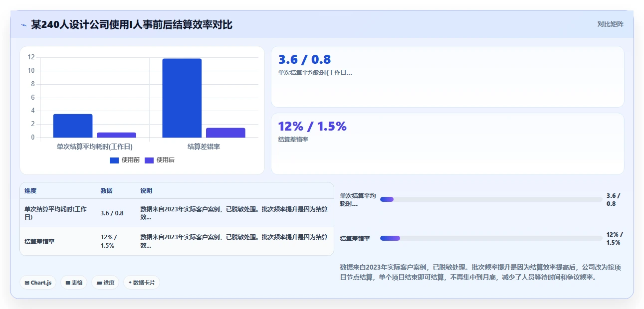The height and width of the screenshot is (309, 644).
Task: Select the 进度 chip
Action: pos(105,283)
